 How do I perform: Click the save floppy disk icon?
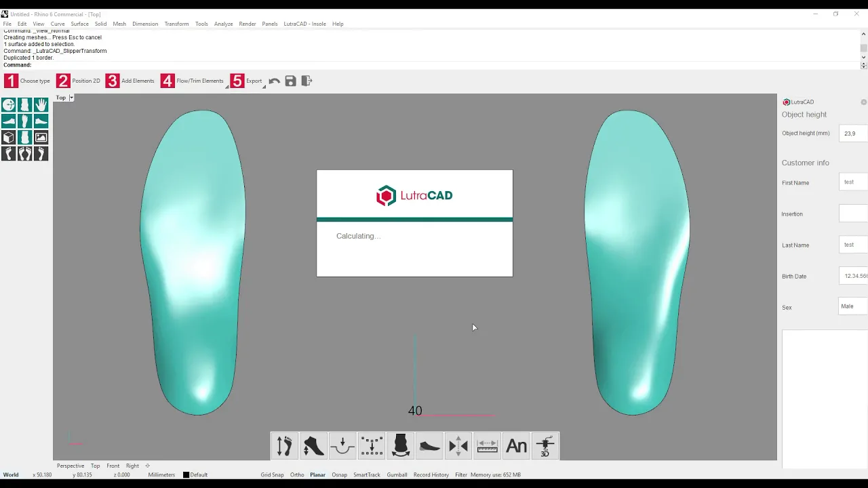290,81
